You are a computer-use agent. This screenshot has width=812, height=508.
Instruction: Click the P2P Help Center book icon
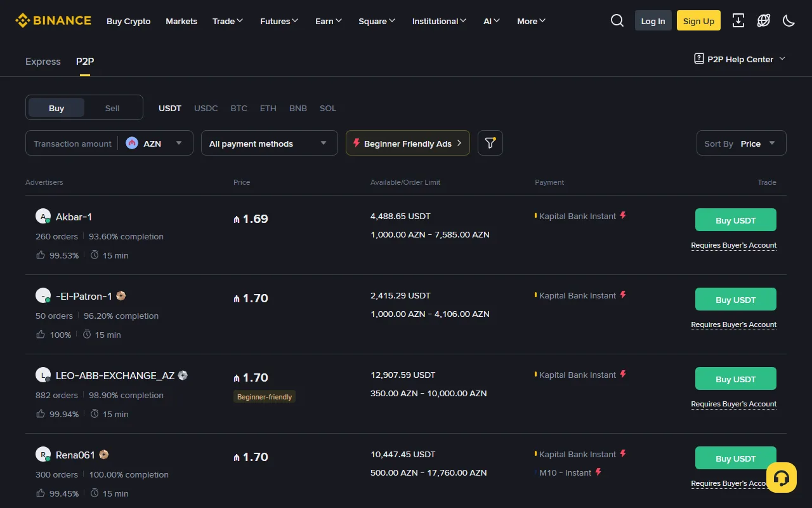[x=699, y=58]
